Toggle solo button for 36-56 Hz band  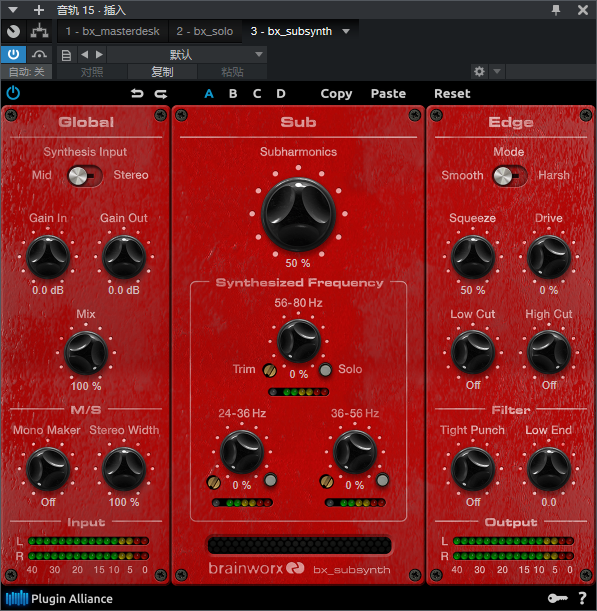click(382, 480)
